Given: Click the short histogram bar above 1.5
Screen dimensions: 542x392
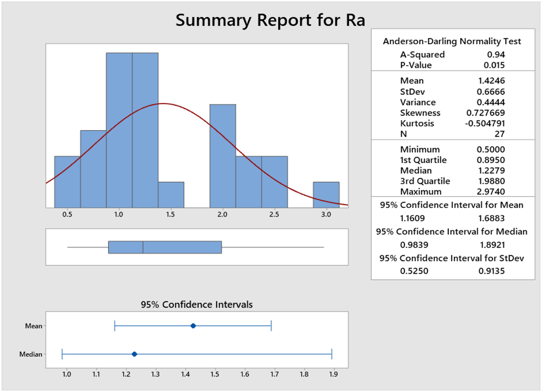Looking at the screenshot, I should pos(171,195).
